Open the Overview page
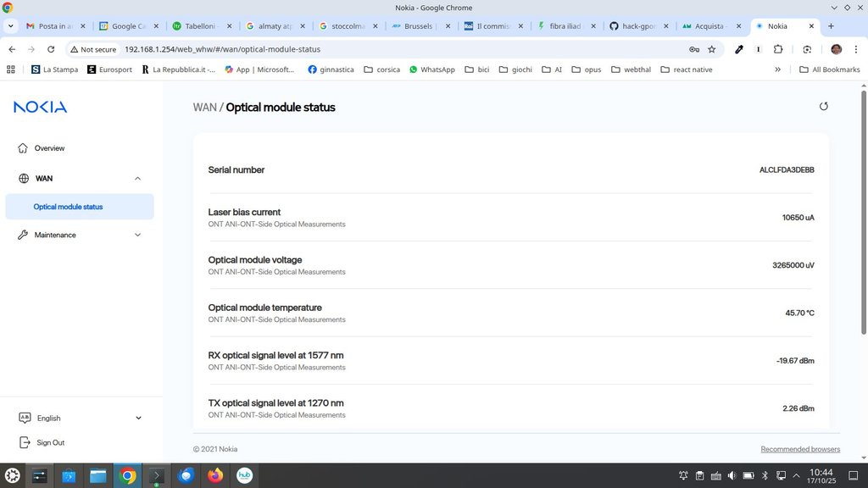The width and height of the screenshot is (868, 488). [49, 147]
